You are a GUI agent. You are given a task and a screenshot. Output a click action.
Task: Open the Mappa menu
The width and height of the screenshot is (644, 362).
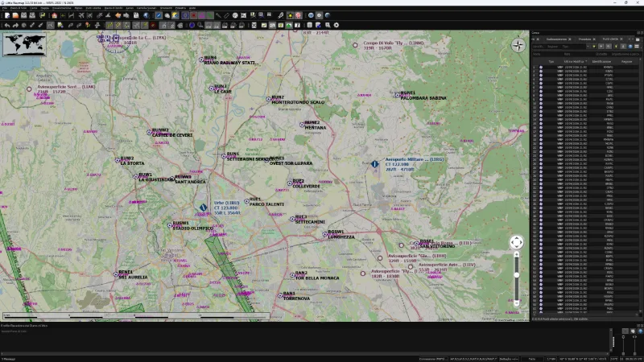pyautogui.click(x=45, y=8)
